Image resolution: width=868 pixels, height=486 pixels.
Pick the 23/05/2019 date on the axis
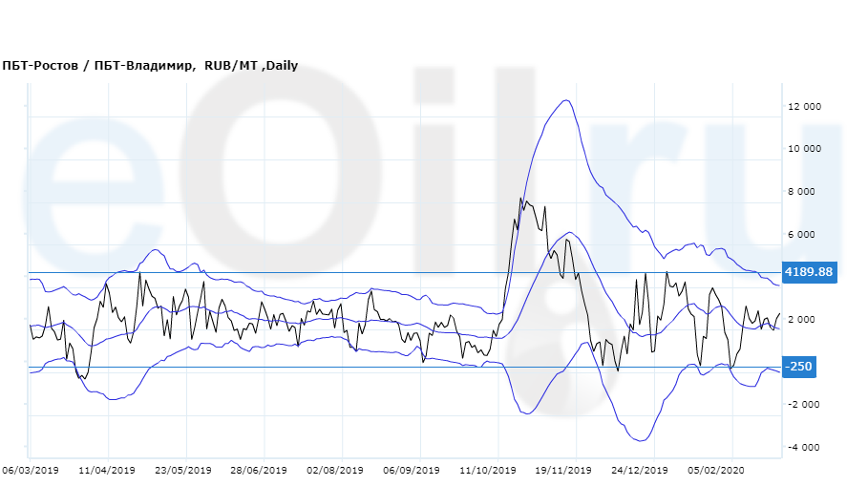pyautogui.click(x=183, y=470)
